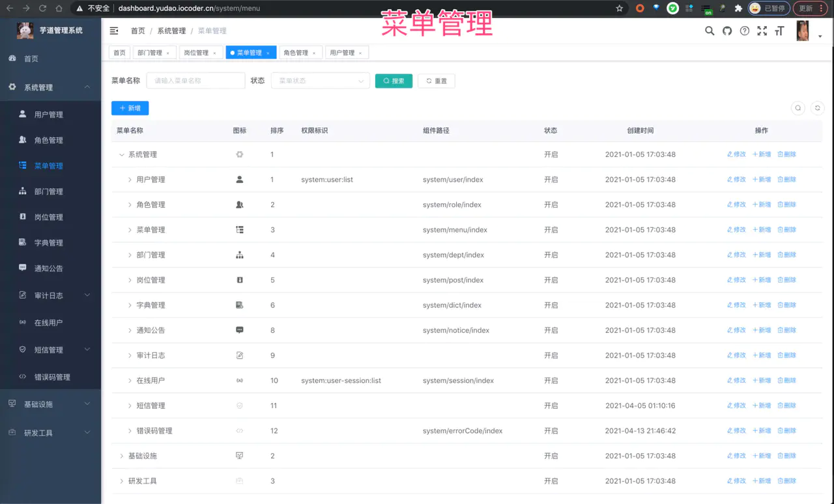Expand the 审计日志 sidebar submenu
The image size is (834, 504).
pos(50,296)
